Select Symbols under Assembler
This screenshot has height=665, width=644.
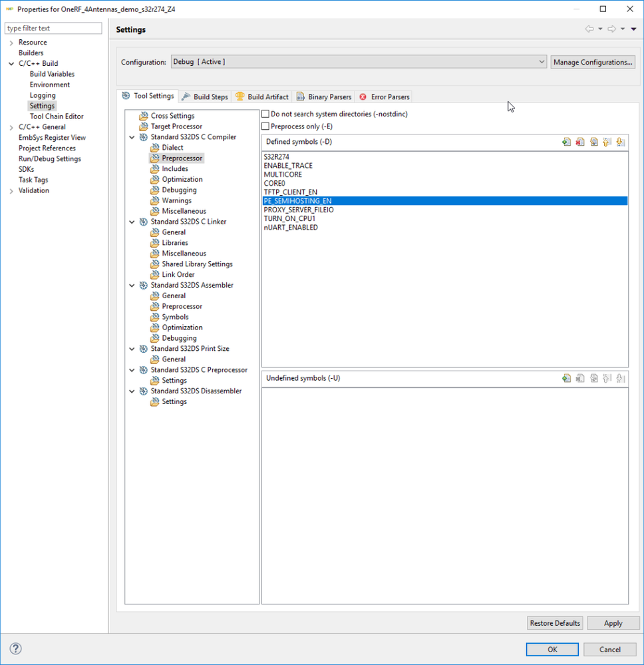click(x=175, y=318)
